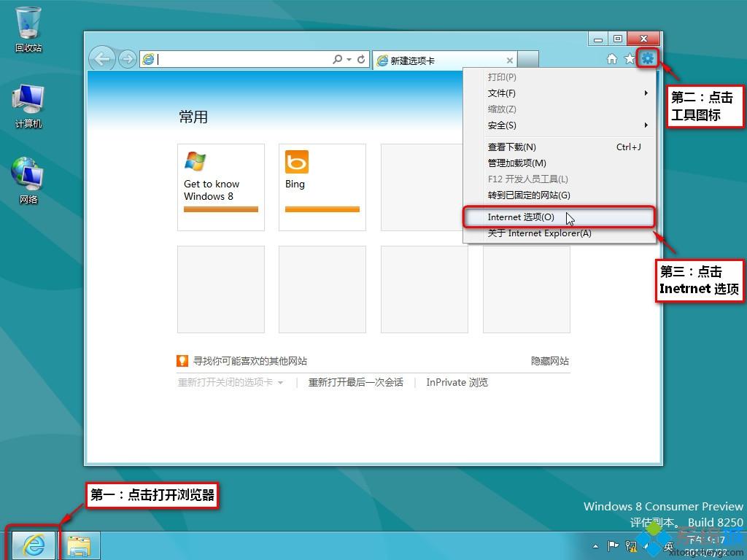Image resolution: width=747 pixels, height=560 pixels.
Task: Minimize the Internet Explorer window
Action: coord(598,39)
